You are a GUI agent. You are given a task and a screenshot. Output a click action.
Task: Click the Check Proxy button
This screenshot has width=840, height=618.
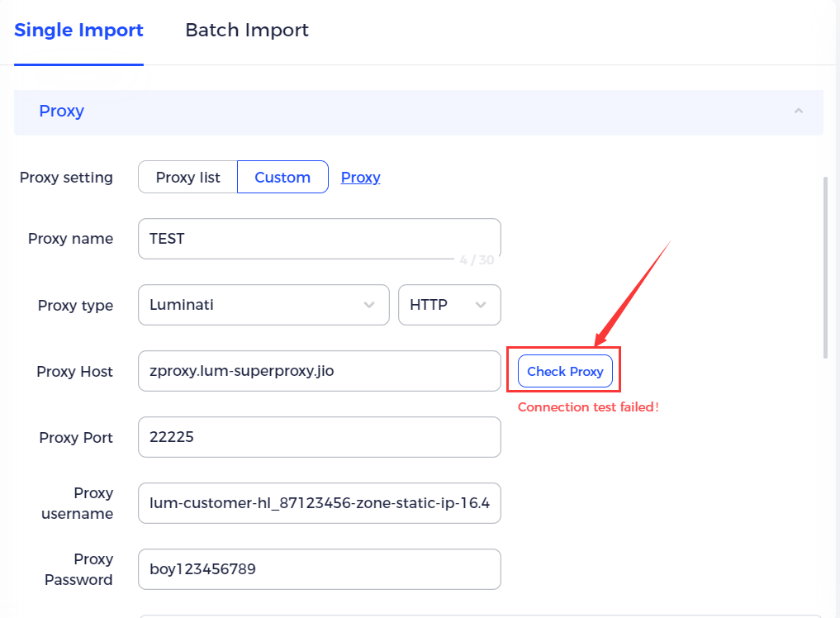tap(565, 371)
